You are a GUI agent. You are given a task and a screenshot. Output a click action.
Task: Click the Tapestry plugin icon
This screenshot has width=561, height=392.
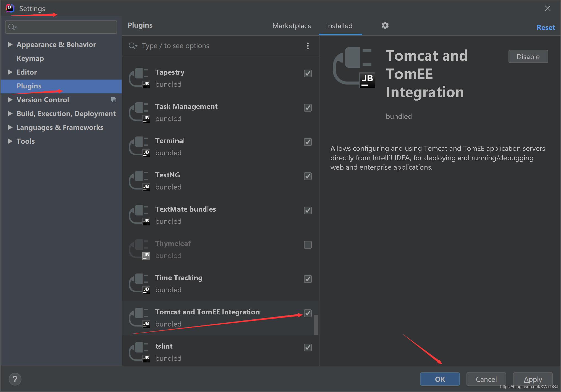click(x=139, y=78)
